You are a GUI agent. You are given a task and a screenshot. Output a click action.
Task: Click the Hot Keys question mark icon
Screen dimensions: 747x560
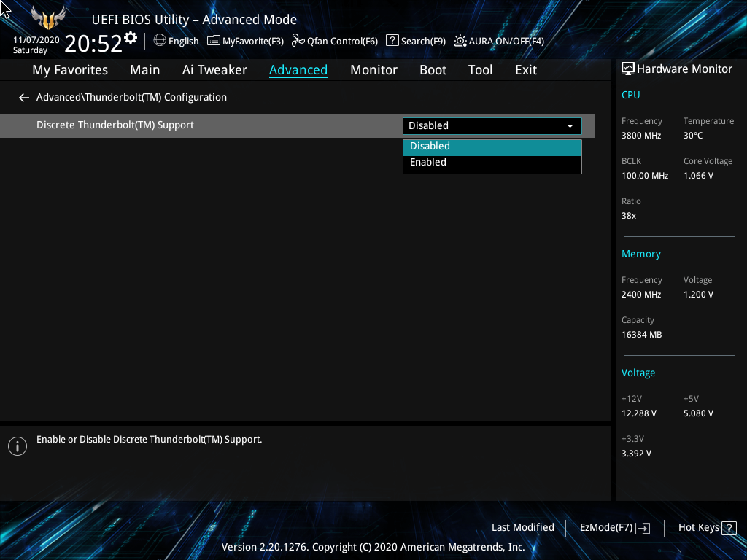tap(729, 528)
